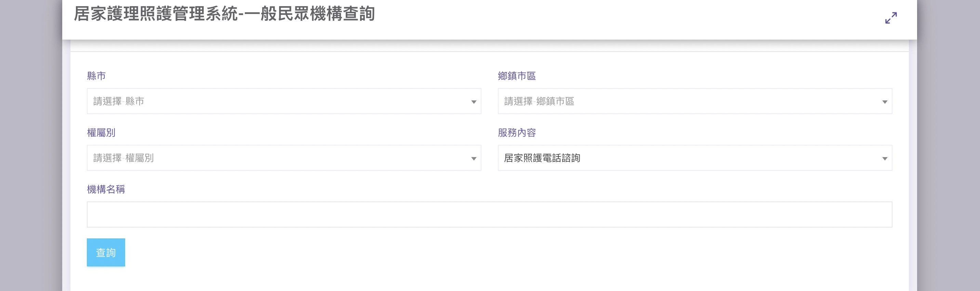The height and width of the screenshot is (291, 980).
Task: Open the 縣市 dropdown
Action: (x=284, y=101)
